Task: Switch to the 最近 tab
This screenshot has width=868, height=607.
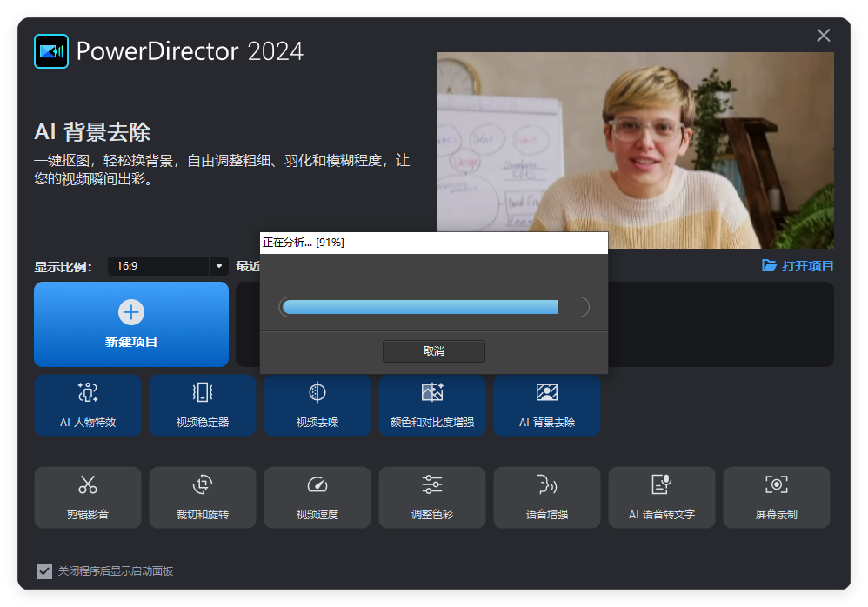Action: click(246, 266)
